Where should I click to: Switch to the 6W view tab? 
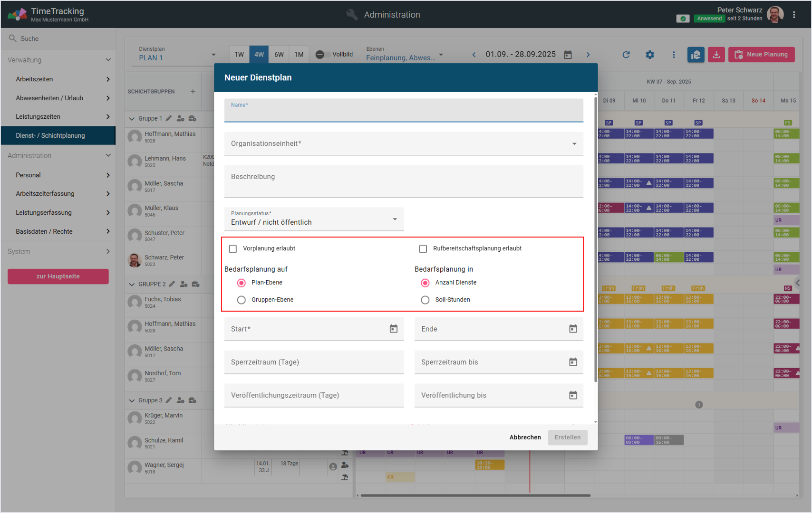pyautogui.click(x=279, y=55)
